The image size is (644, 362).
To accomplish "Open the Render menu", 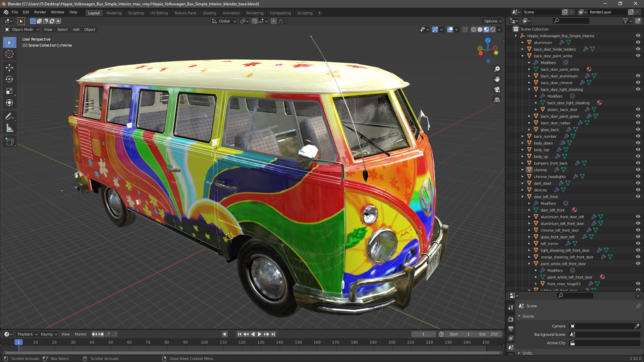I will pyautogui.click(x=40, y=12).
